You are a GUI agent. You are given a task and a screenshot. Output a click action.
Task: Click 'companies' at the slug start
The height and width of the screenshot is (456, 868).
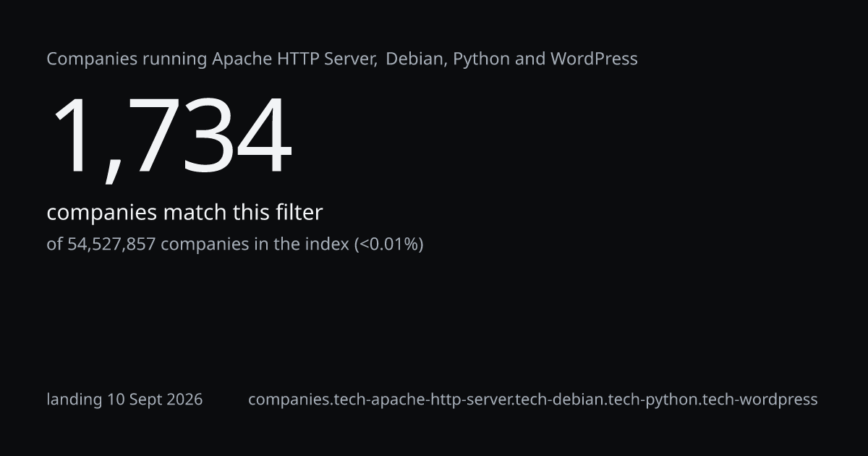pos(288,400)
